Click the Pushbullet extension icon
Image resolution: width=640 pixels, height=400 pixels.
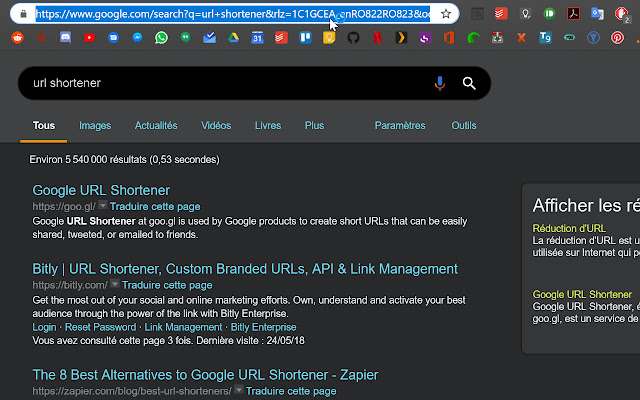(549, 13)
